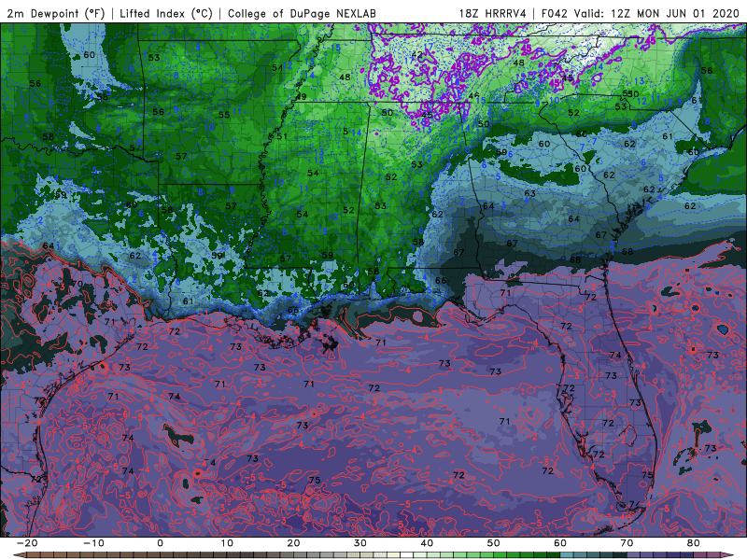Click the "-20" label on the color scale
Screen dimensions: 747x560
click(x=27, y=543)
